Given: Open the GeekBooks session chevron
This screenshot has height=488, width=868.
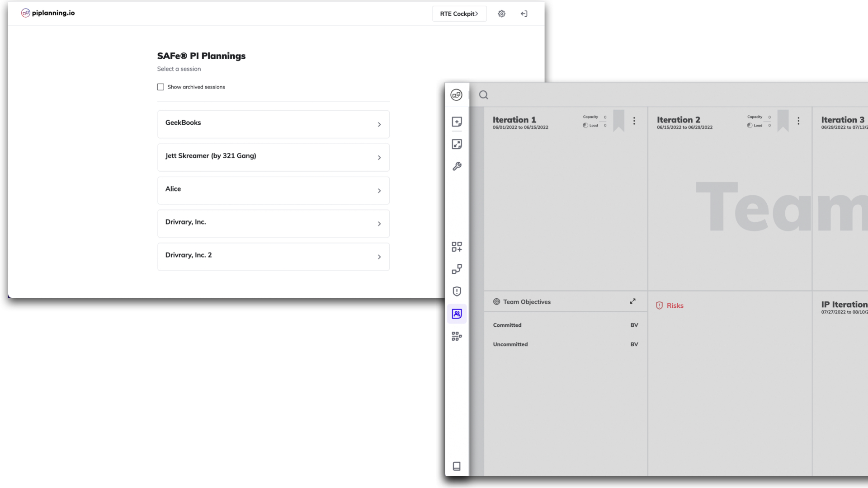Looking at the screenshot, I should (379, 124).
